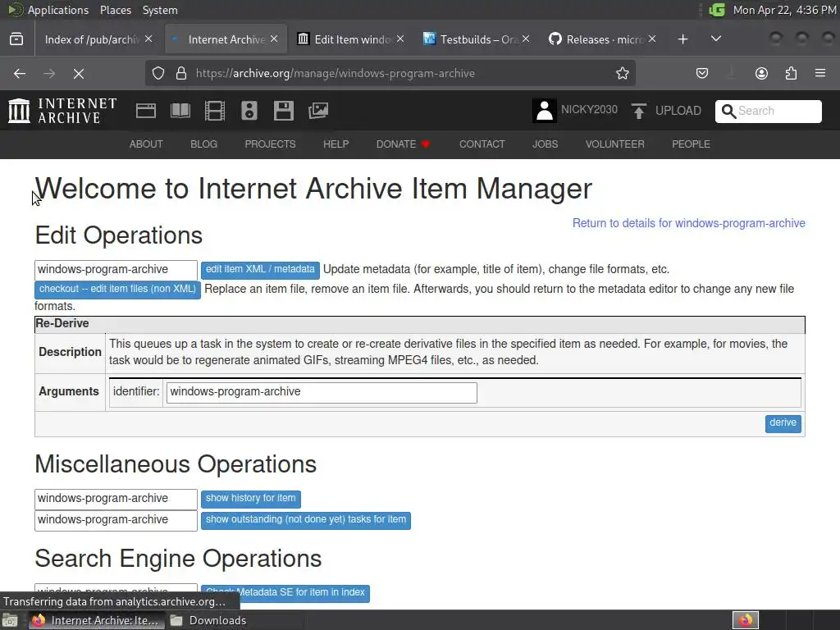Open the Video film strip icon
Image resolution: width=840 pixels, height=630 pixels.
[x=215, y=111]
